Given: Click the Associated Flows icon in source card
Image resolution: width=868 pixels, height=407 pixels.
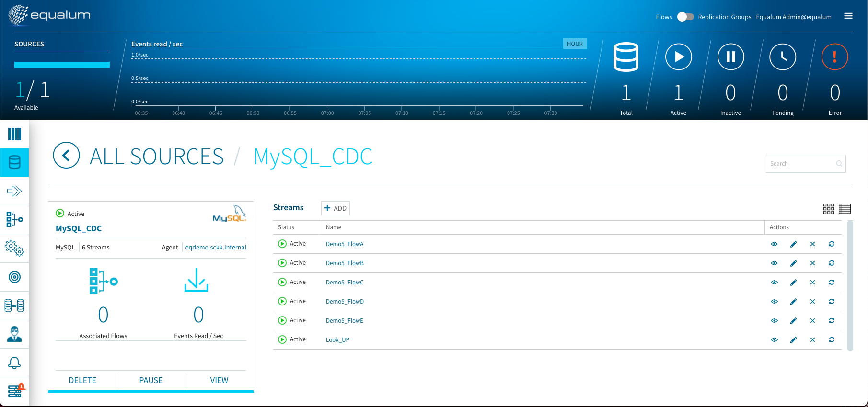Looking at the screenshot, I should 104,281.
